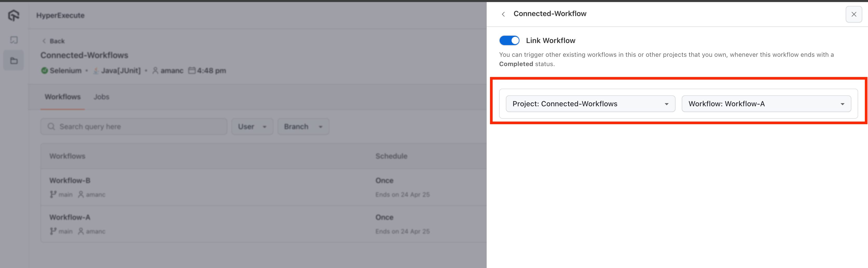Click the Connected-Workflows project heading
868x268 pixels.
click(84, 55)
